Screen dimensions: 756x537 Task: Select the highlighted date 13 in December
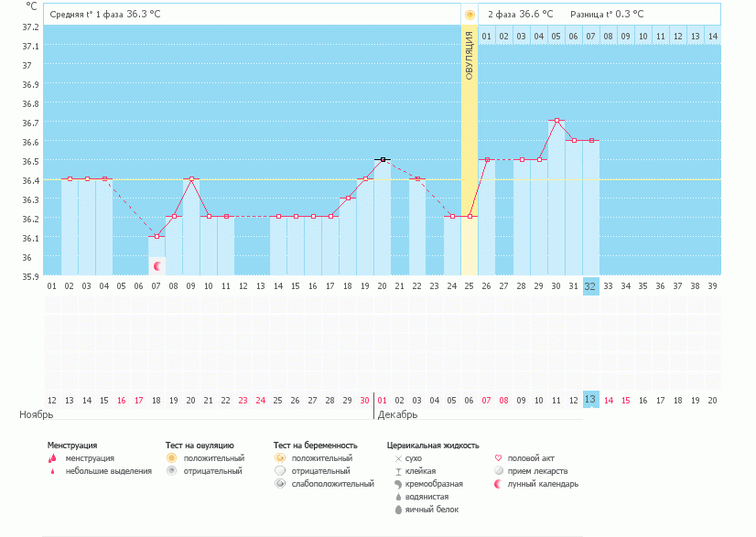[x=590, y=400]
